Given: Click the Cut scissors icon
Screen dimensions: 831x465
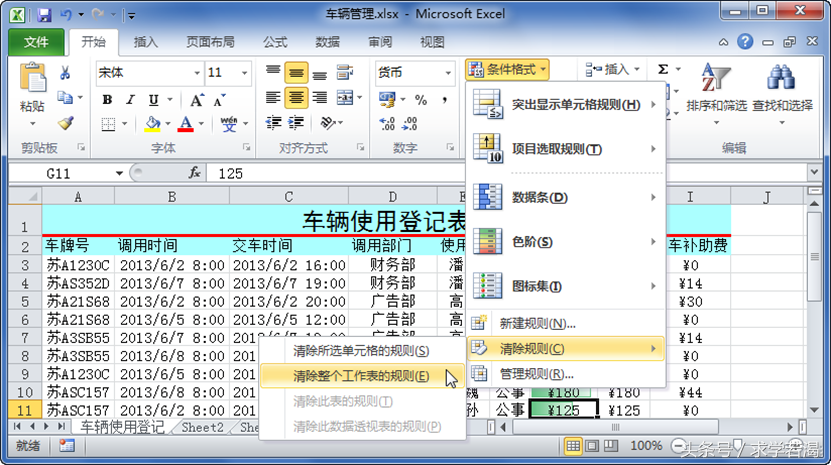Looking at the screenshot, I should pyautogui.click(x=65, y=73).
